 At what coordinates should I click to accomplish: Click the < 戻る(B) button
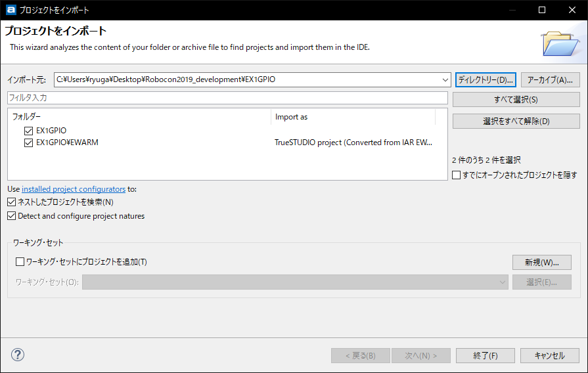point(361,355)
